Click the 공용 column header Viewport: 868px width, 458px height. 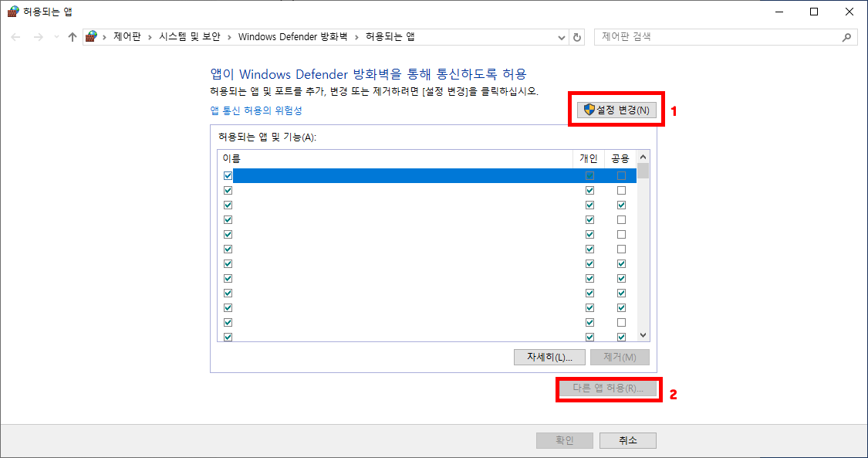point(620,158)
